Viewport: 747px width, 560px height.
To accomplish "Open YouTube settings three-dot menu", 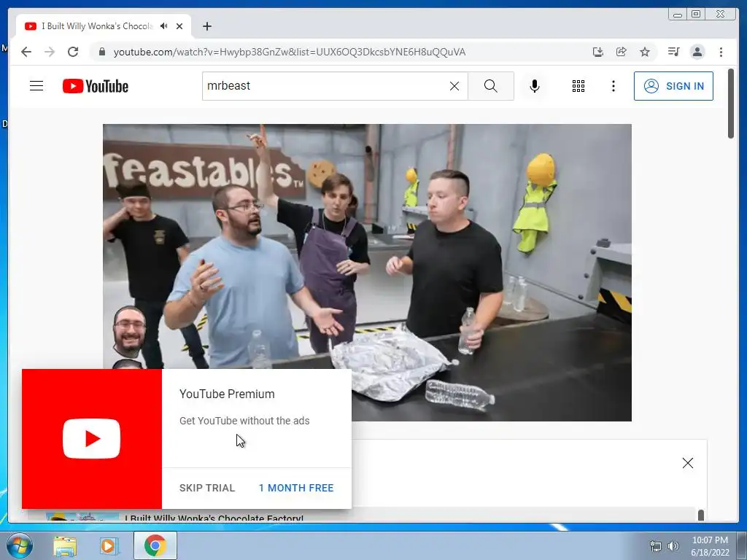I will click(613, 86).
